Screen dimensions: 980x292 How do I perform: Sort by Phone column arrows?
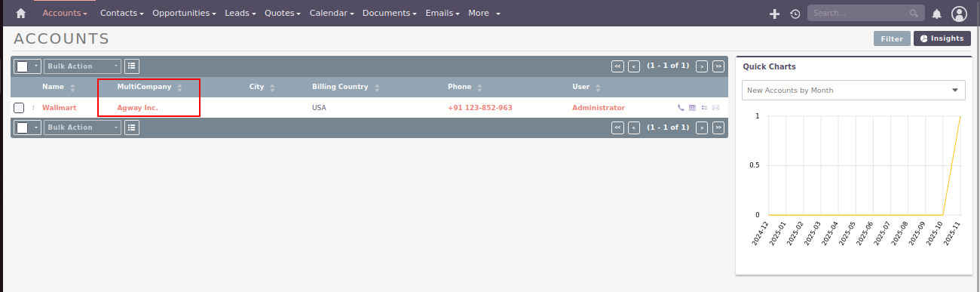click(x=479, y=88)
